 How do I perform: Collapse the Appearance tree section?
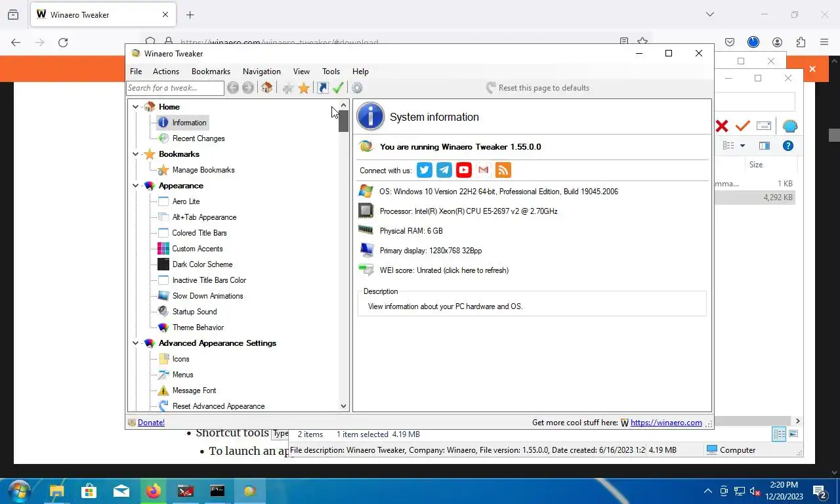(136, 186)
